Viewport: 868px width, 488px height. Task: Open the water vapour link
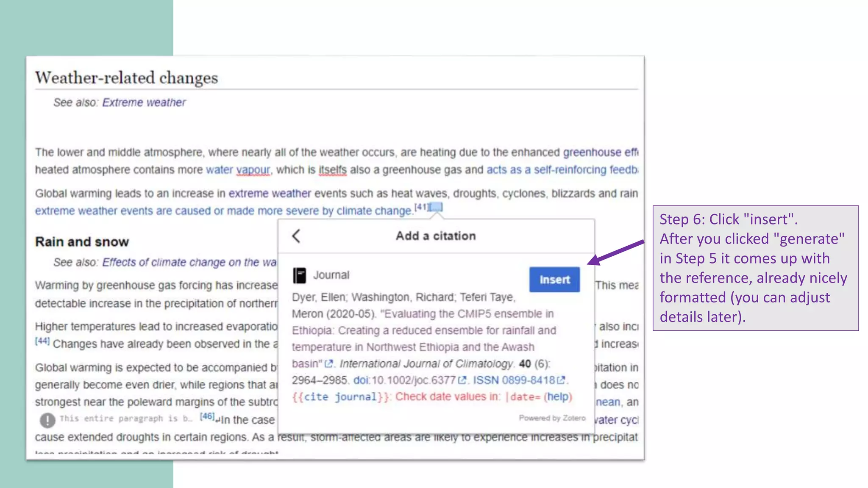[238, 170]
